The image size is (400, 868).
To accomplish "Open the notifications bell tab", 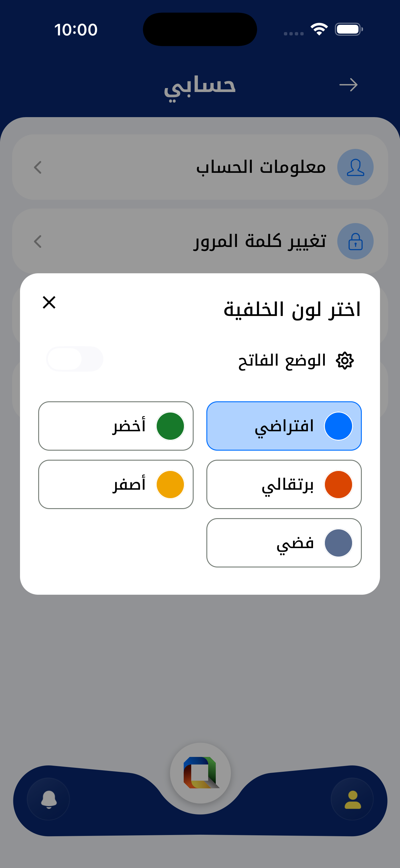I will [48, 799].
